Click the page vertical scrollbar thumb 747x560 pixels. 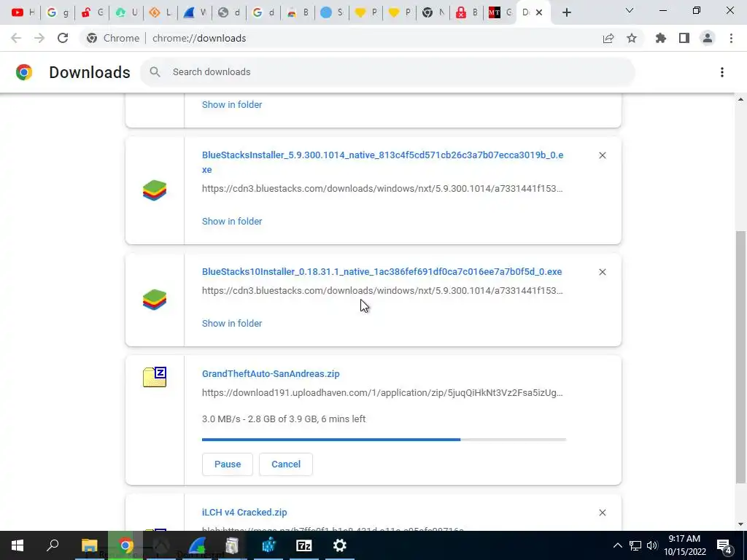pos(740,357)
